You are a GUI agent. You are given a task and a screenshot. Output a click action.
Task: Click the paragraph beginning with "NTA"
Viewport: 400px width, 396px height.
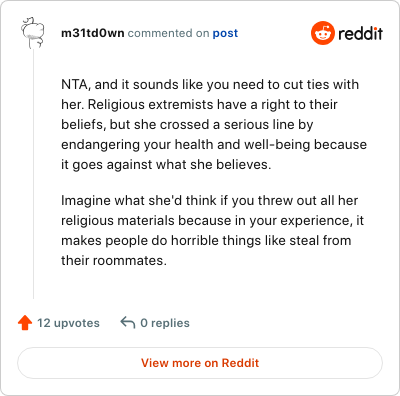(214, 124)
